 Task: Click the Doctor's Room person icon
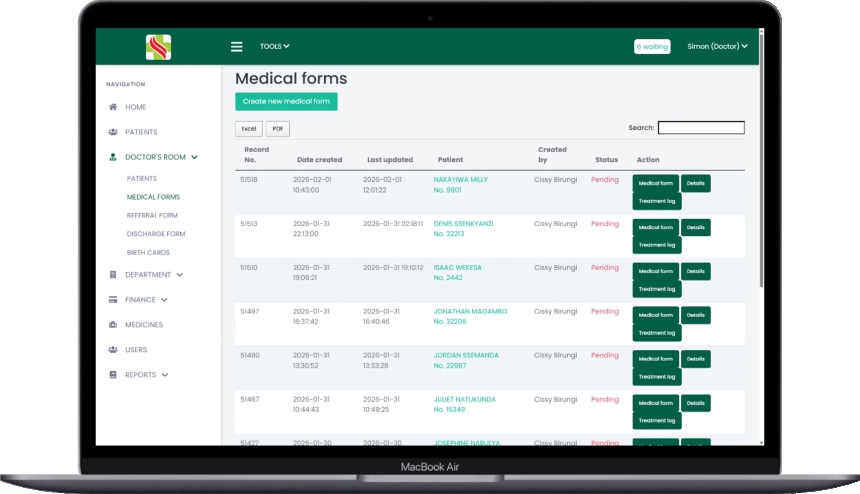coord(113,157)
